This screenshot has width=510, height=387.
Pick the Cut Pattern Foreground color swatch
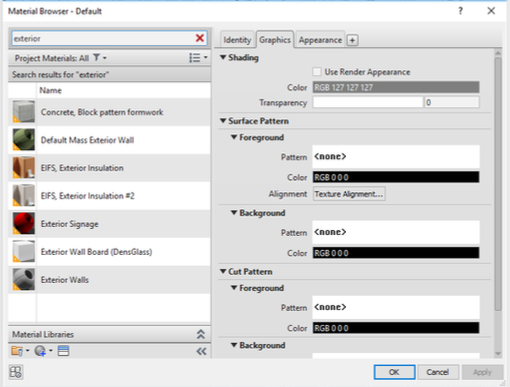tap(396, 328)
